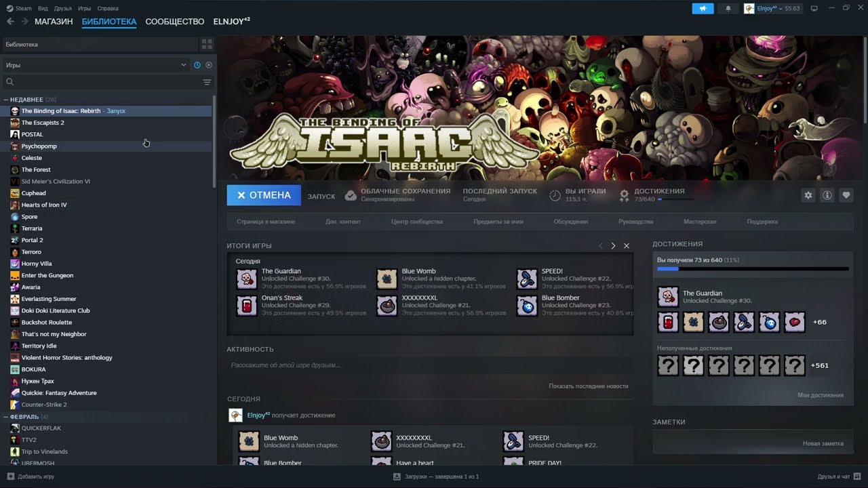The width and height of the screenshot is (868, 488).
Task: Open Мои достижения link
Action: point(821,395)
